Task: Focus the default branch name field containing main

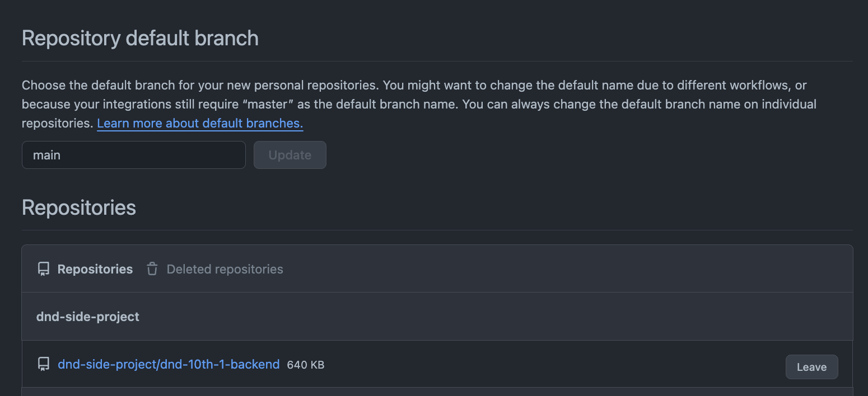Action: tap(134, 155)
